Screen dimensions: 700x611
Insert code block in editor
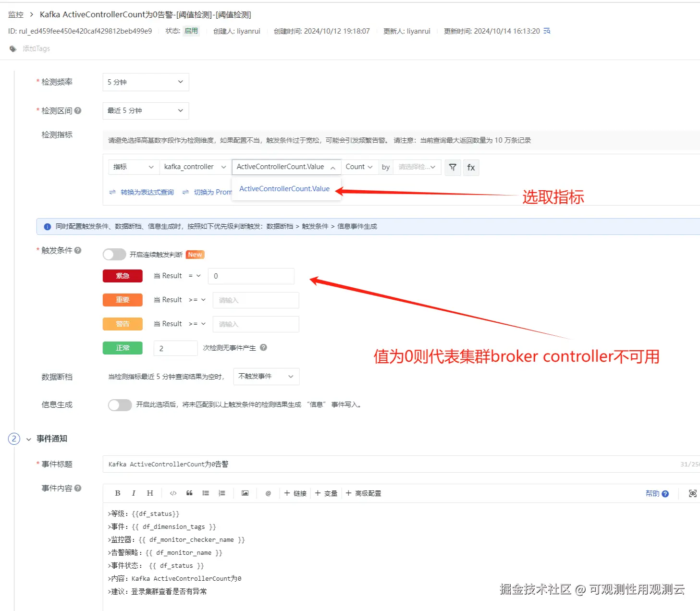pyautogui.click(x=173, y=493)
